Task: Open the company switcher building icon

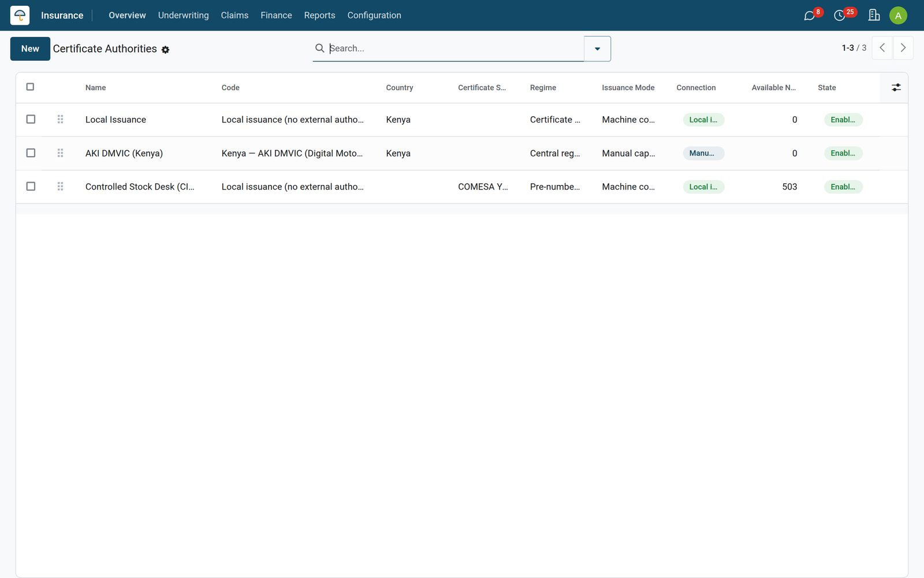Action: pyautogui.click(x=874, y=16)
